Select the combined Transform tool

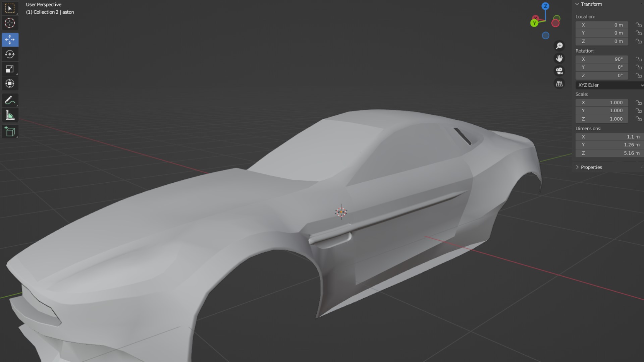tap(10, 83)
